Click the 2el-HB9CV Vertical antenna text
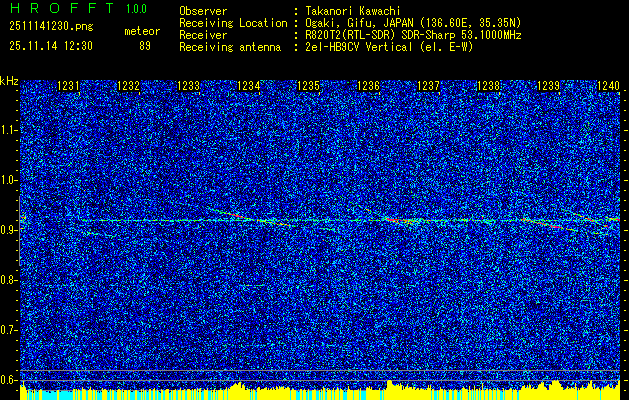Image resolution: width=629 pixels, height=400 pixels. (x=389, y=47)
